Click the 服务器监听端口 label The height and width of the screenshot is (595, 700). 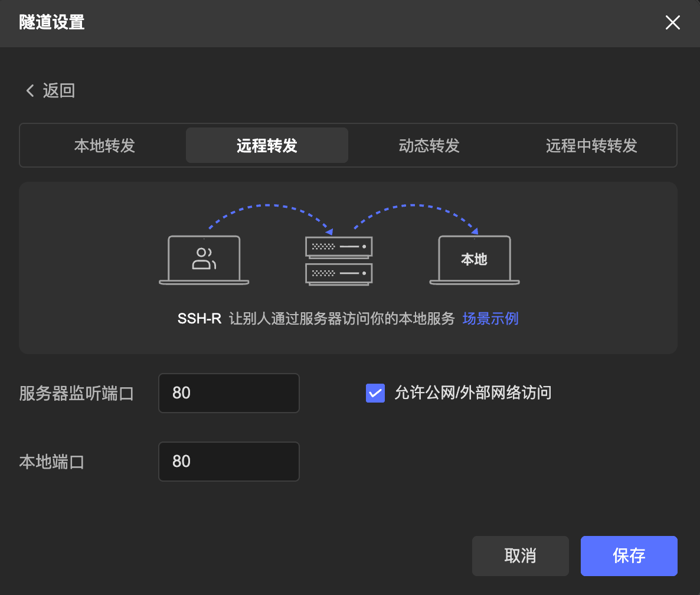click(76, 393)
